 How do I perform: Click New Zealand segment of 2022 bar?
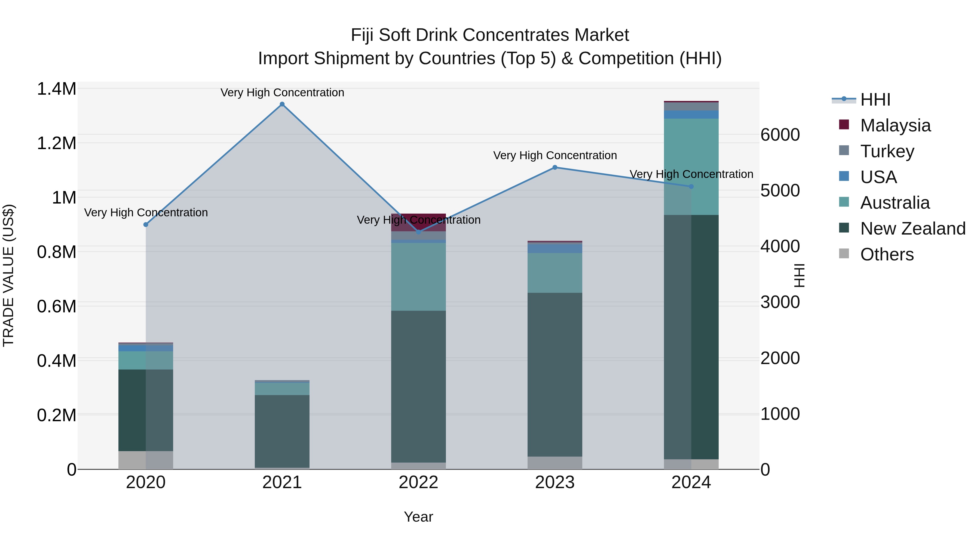418,387
